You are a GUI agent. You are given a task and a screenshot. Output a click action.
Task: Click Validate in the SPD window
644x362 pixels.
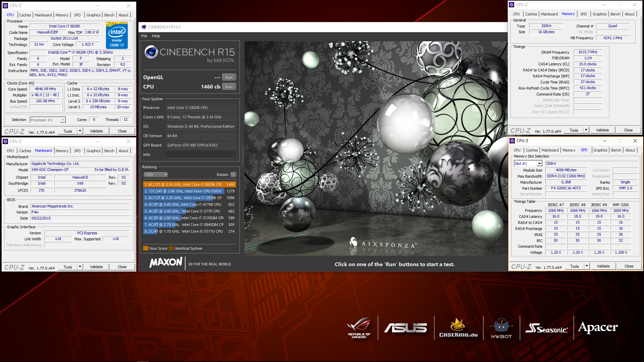tap(603, 266)
